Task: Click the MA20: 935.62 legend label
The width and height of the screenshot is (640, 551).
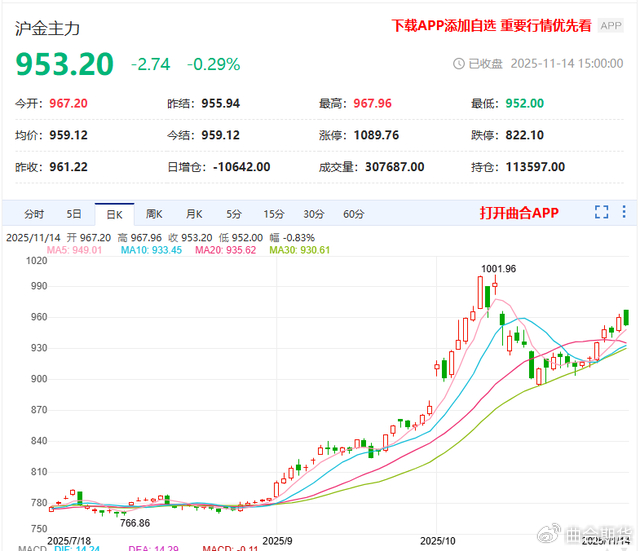Action: pyautogui.click(x=225, y=250)
